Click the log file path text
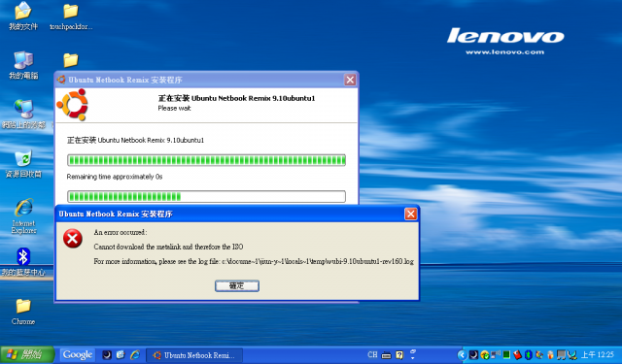 click(x=318, y=261)
